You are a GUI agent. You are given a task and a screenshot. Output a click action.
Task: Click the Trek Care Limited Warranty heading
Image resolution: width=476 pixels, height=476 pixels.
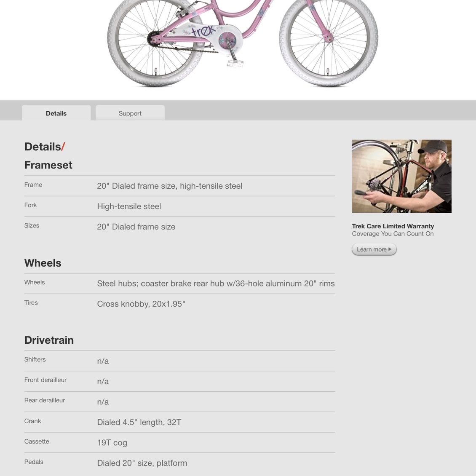pos(393,226)
